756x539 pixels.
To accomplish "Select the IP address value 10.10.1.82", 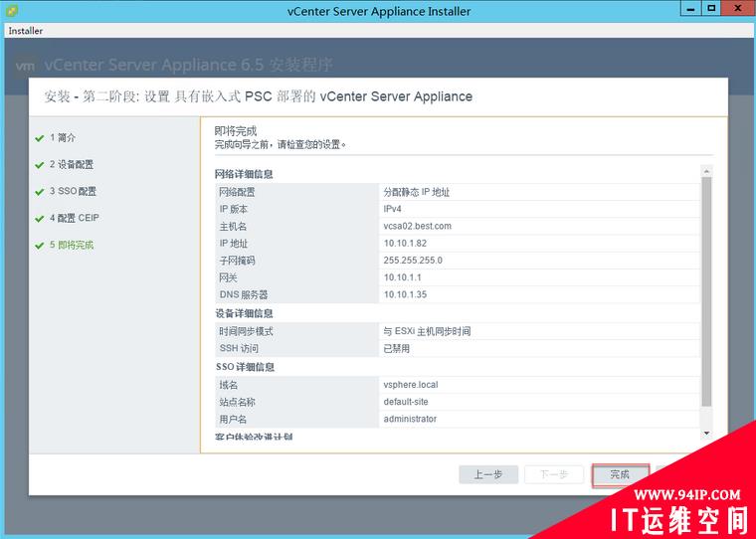I will (x=405, y=244).
